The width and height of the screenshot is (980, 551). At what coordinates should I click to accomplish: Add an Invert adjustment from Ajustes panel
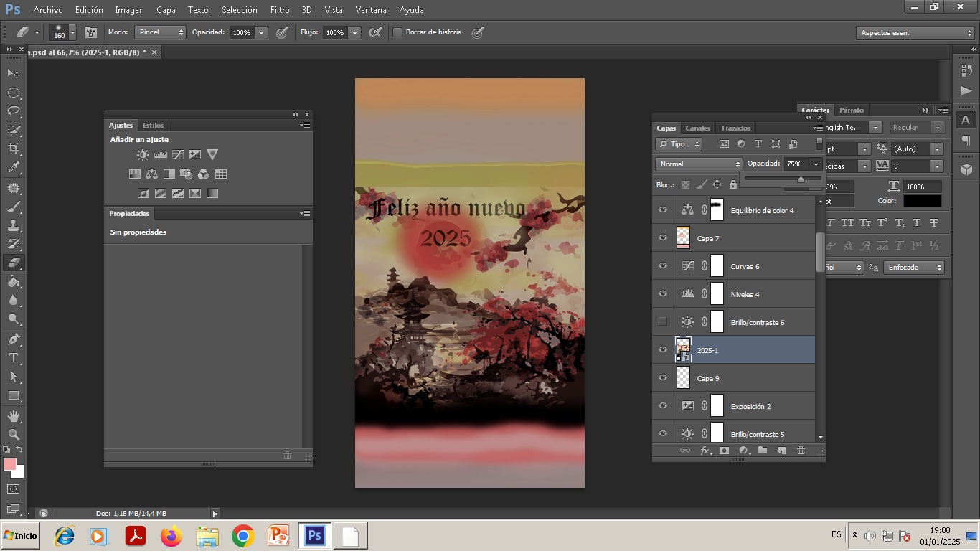143,193
